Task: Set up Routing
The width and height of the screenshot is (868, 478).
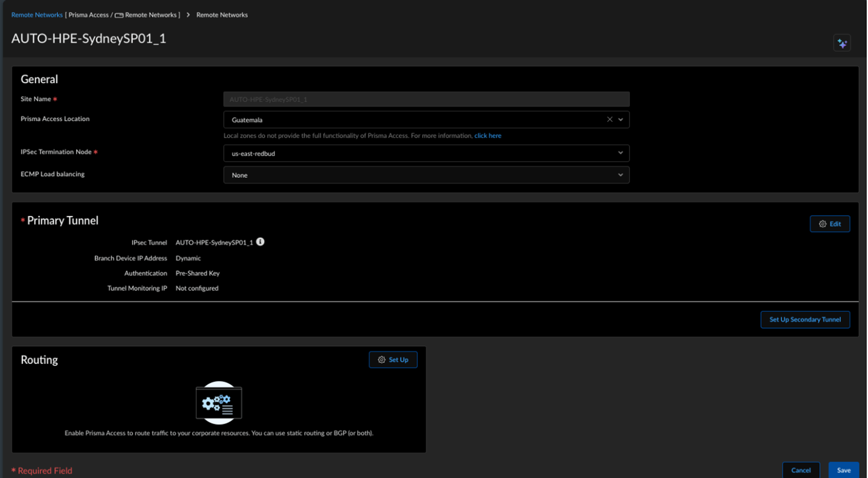Action: coord(393,359)
